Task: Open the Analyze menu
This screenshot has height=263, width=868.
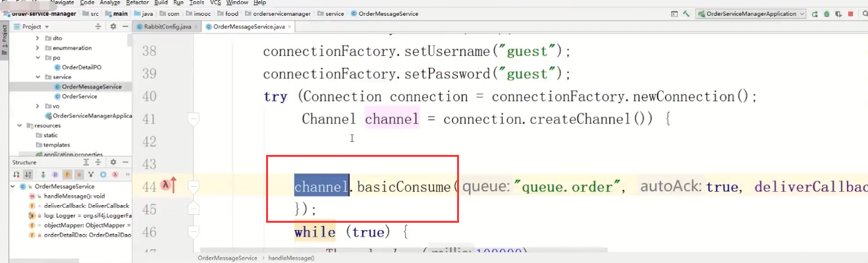Action: pyautogui.click(x=110, y=3)
